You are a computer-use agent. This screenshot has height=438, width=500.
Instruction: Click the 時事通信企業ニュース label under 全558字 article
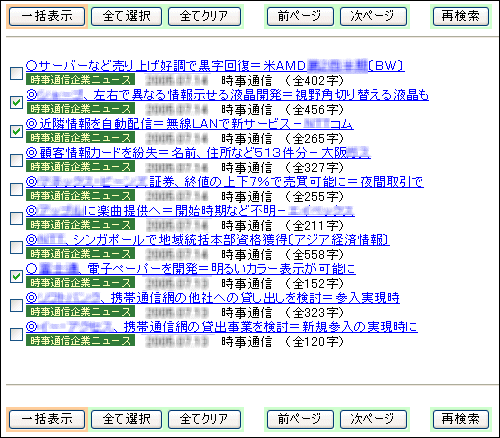click(80, 254)
